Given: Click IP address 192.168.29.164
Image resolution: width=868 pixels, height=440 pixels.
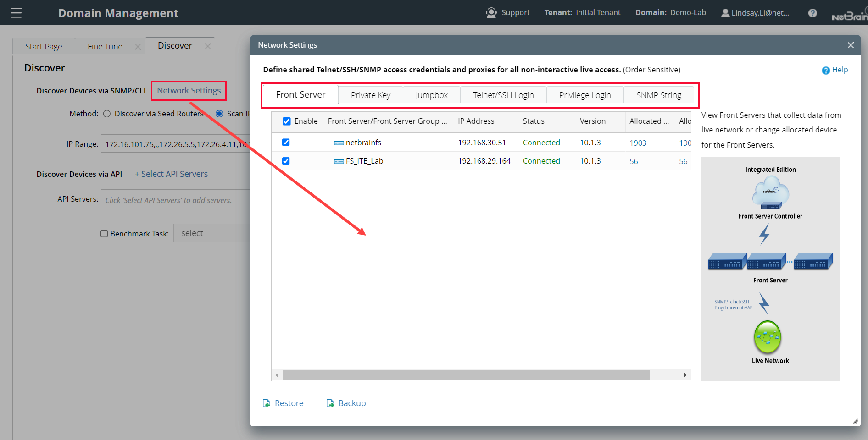Looking at the screenshot, I should (x=484, y=161).
